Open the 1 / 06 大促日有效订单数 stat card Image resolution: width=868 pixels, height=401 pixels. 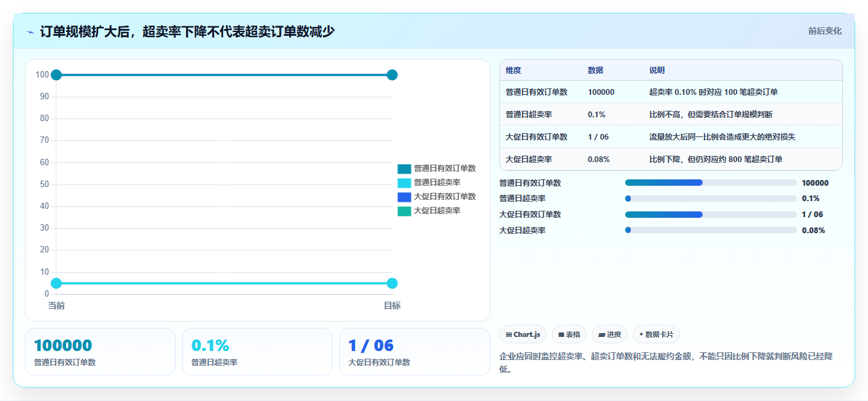click(414, 352)
